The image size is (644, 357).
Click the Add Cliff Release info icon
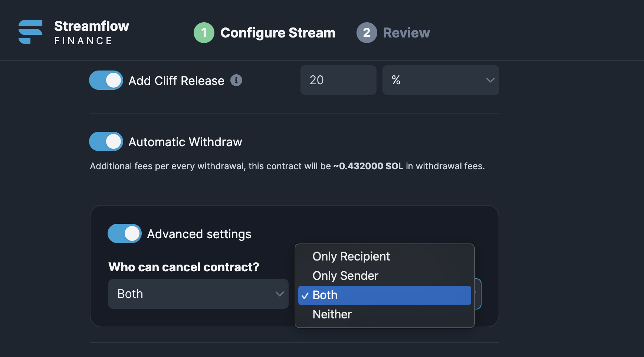point(236,80)
